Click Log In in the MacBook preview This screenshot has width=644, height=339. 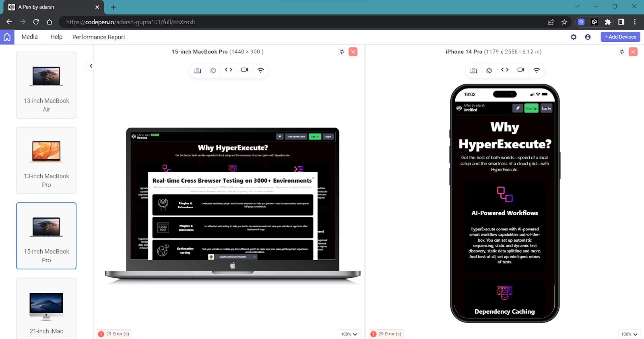pos(328,137)
